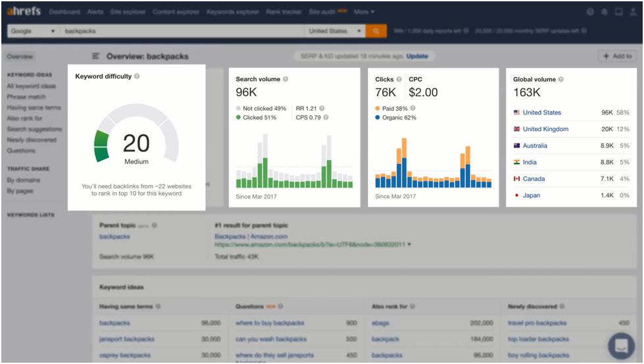Click the Parent topic help icon

tap(155, 225)
